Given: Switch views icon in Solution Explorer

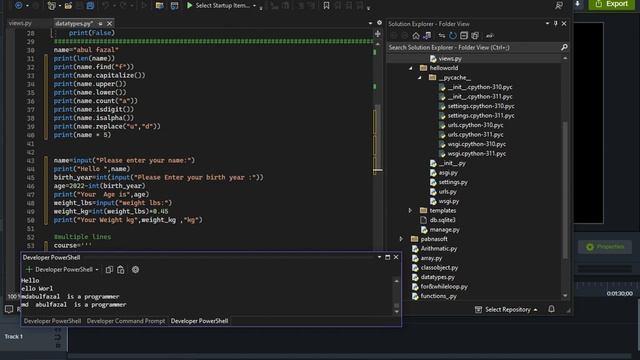Looking at the screenshot, I should 427,36.
